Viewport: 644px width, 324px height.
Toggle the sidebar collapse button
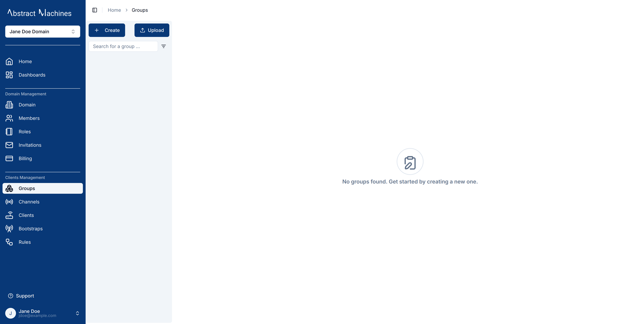click(94, 10)
